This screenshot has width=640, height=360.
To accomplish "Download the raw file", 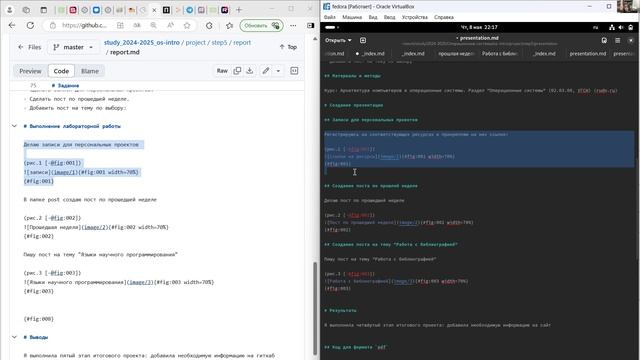I will (x=250, y=71).
